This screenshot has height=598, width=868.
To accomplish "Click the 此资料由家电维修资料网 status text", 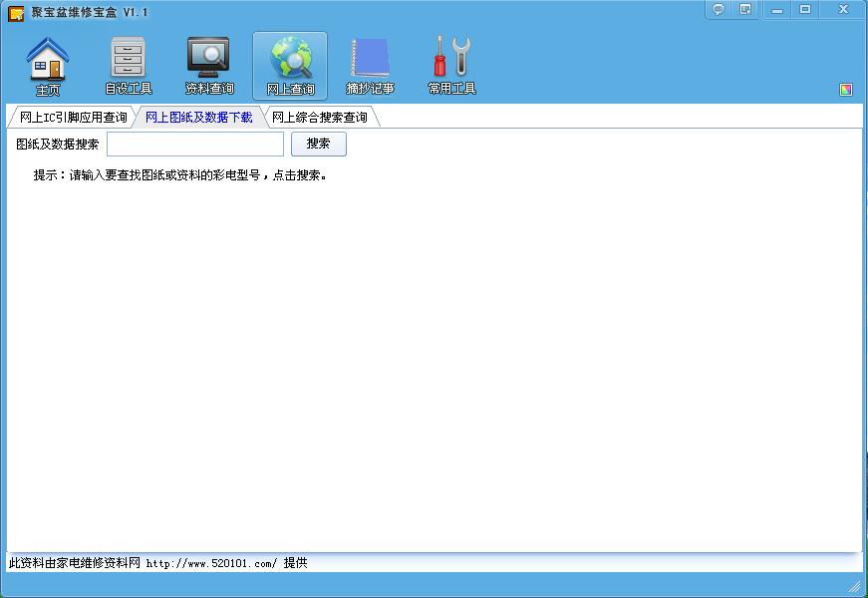I will (x=74, y=563).
